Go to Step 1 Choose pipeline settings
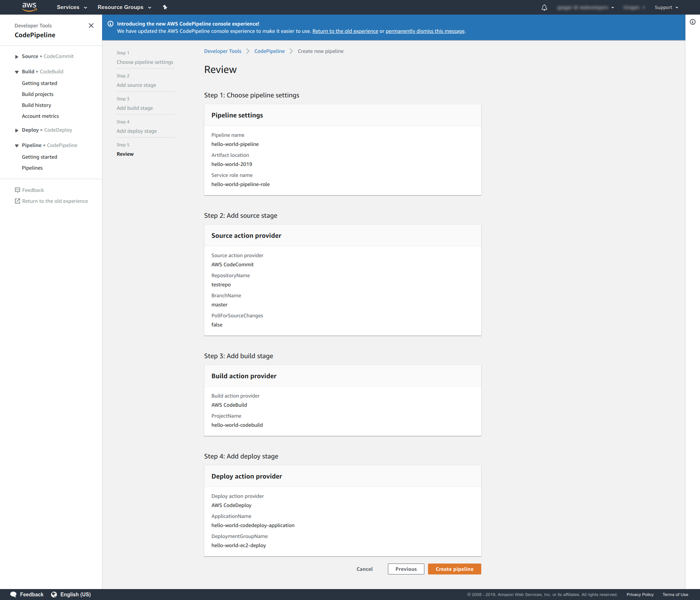This screenshot has width=700, height=600. [x=145, y=62]
